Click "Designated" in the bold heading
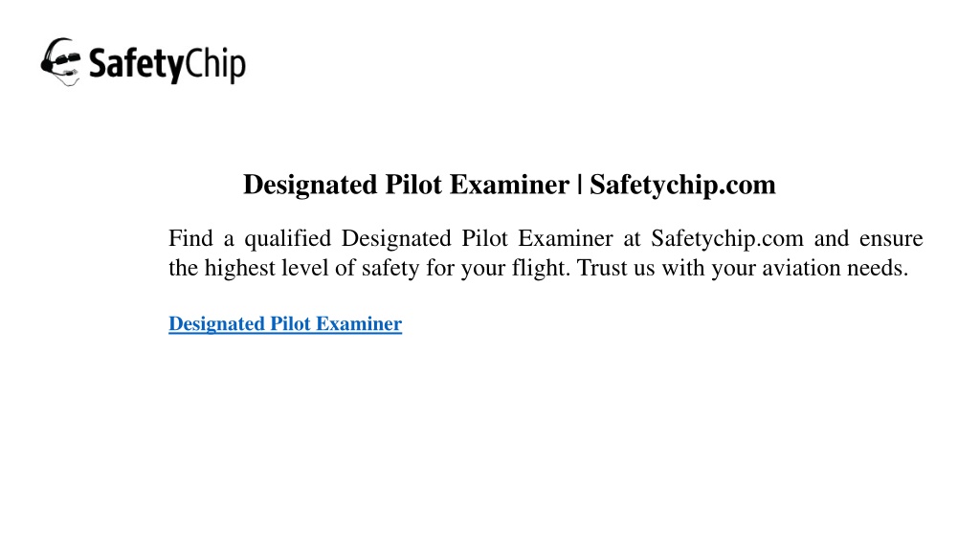This screenshot has height=551, width=980. tap(310, 186)
